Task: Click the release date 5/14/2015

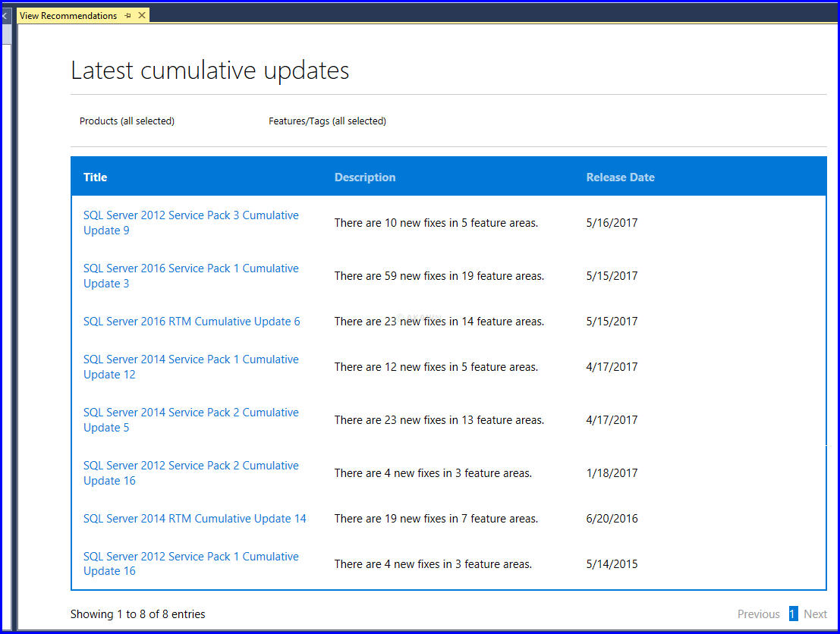Action: (612, 564)
